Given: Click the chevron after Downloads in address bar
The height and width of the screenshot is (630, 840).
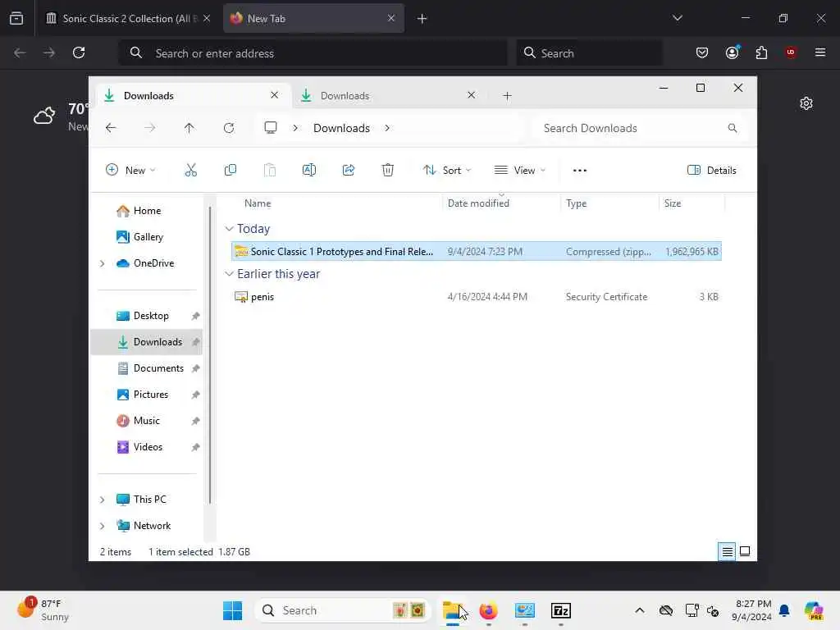Looking at the screenshot, I should (387, 128).
